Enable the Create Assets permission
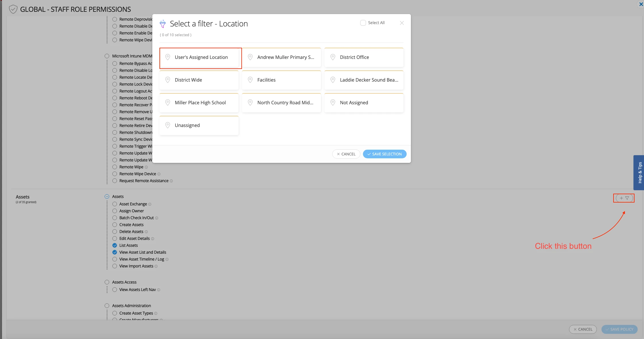This screenshot has width=644, height=339. 115,225
